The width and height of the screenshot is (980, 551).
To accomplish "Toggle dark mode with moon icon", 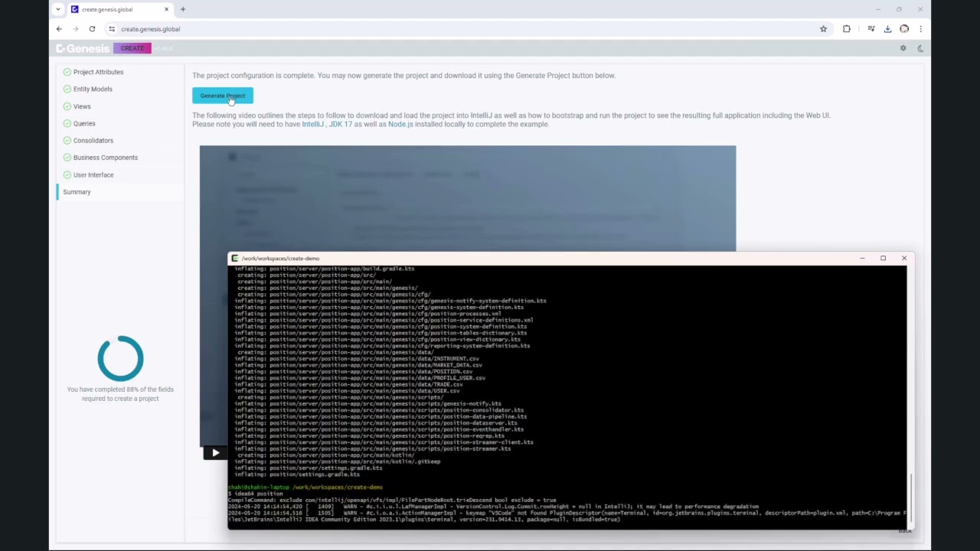I will click(x=920, y=48).
